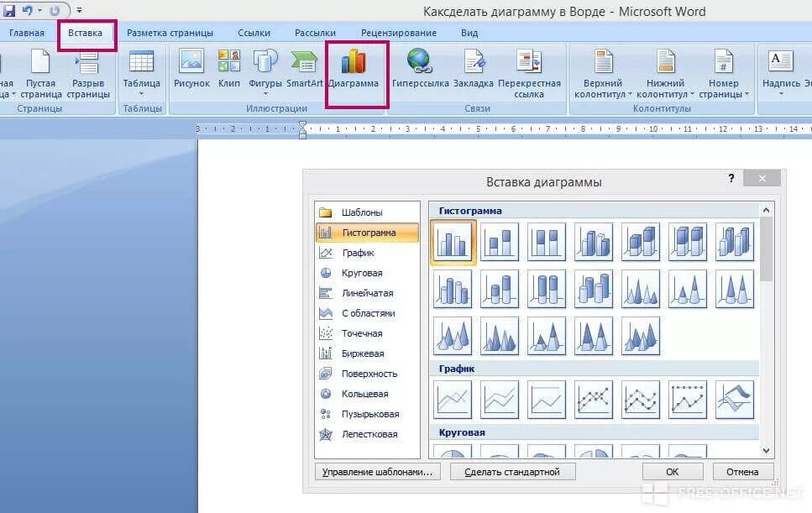This screenshot has width=812, height=513.
Task: Click the Закладка bookmark icon
Action: pyautogui.click(x=474, y=68)
